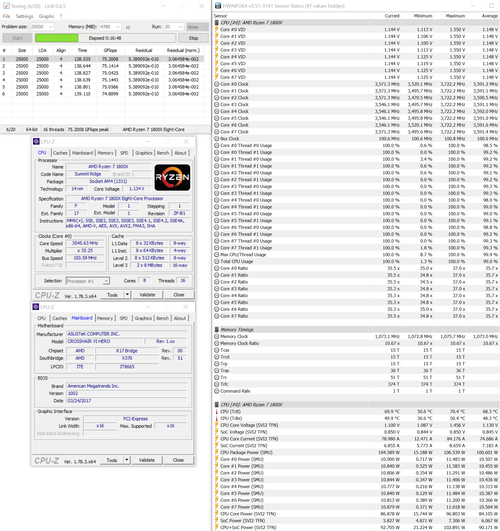The width and height of the screenshot is (500, 531).
Task: Click Close button in lower CPU-Z window
Action: click(178, 460)
